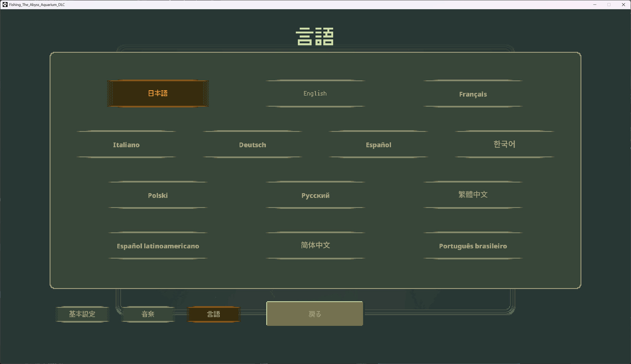
Task: Select 日本語 language option
Action: click(x=158, y=93)
